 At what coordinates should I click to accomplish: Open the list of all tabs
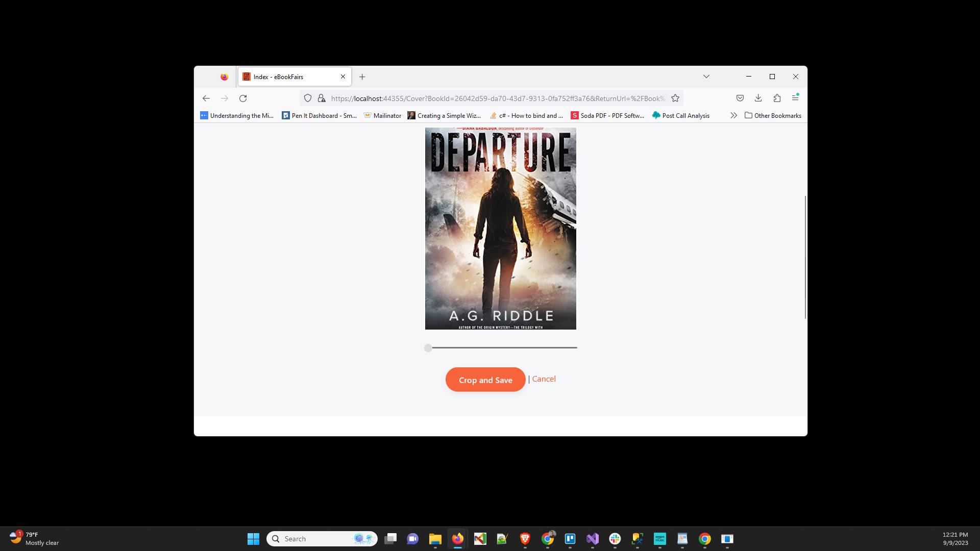(706, 77)
